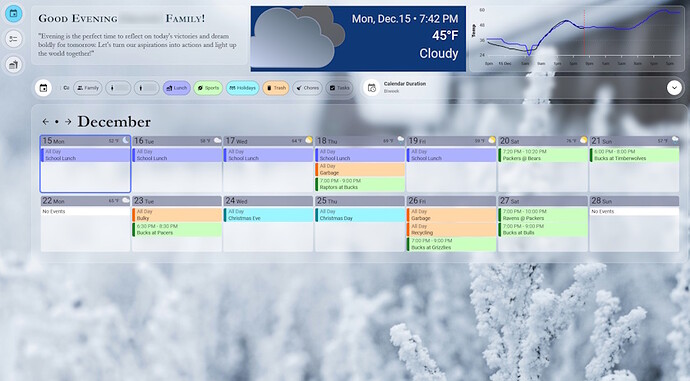Select the 25 Thu day header
This screenshot has height=381, width=690.
point(360,201)
